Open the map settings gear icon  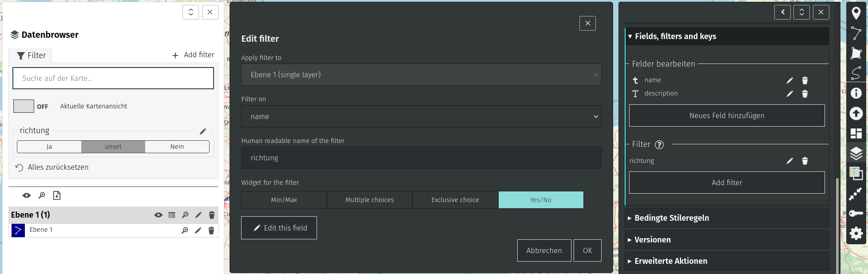pyautogui.click(x=856, y=233)
